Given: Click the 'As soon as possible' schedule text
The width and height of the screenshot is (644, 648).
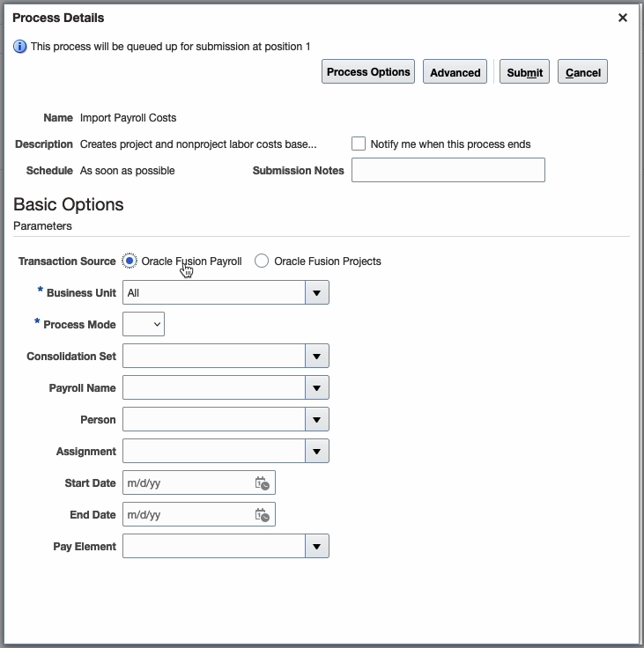Looking at the screenshot, I should [128, 171].
